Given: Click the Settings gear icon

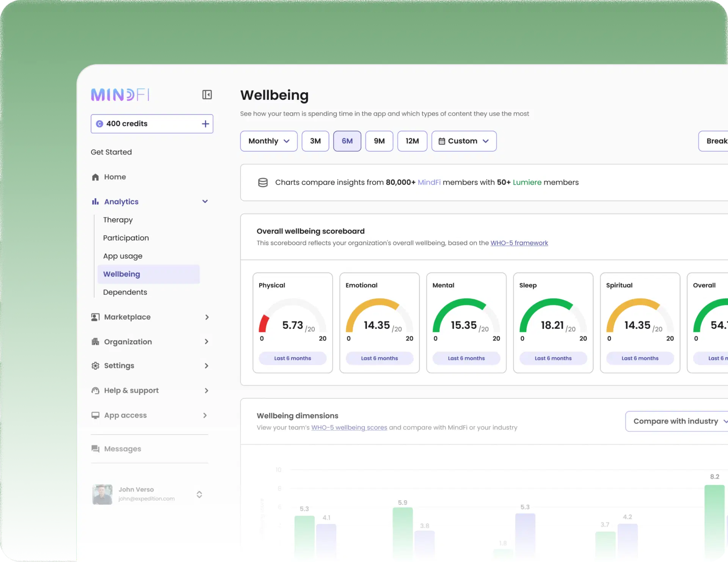Looking at the screenshot, I should click(x=95, y=366).
